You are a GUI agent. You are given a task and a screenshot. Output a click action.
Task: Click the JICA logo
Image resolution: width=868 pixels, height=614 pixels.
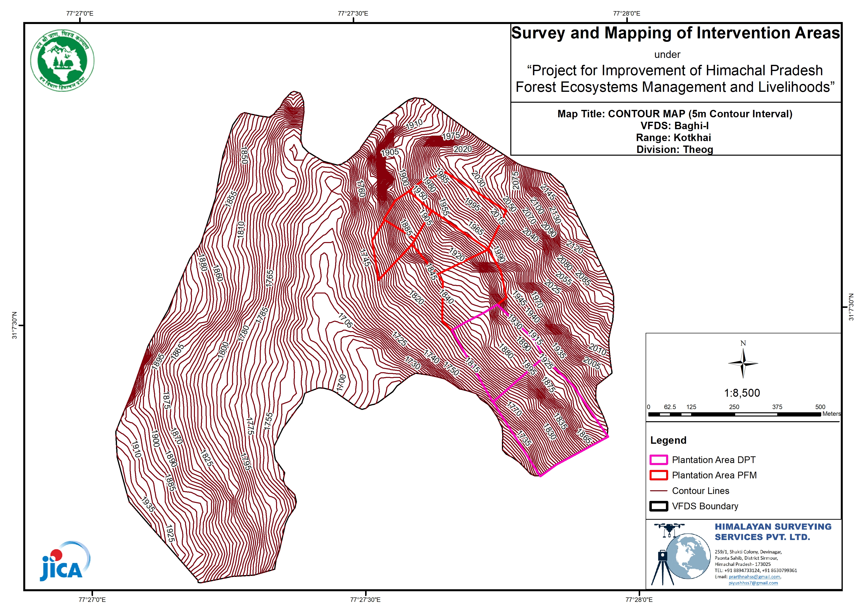pyautogui.click(x=65, y=561)
